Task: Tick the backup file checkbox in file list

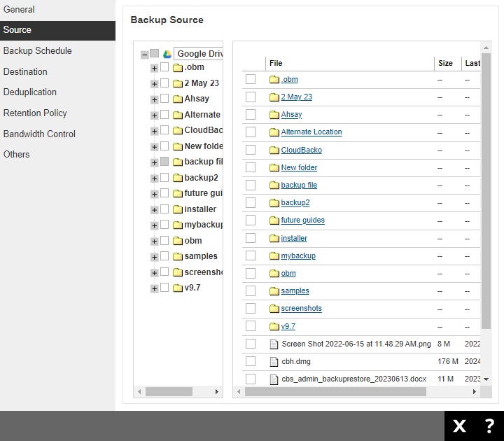Action: click(251, 185)
